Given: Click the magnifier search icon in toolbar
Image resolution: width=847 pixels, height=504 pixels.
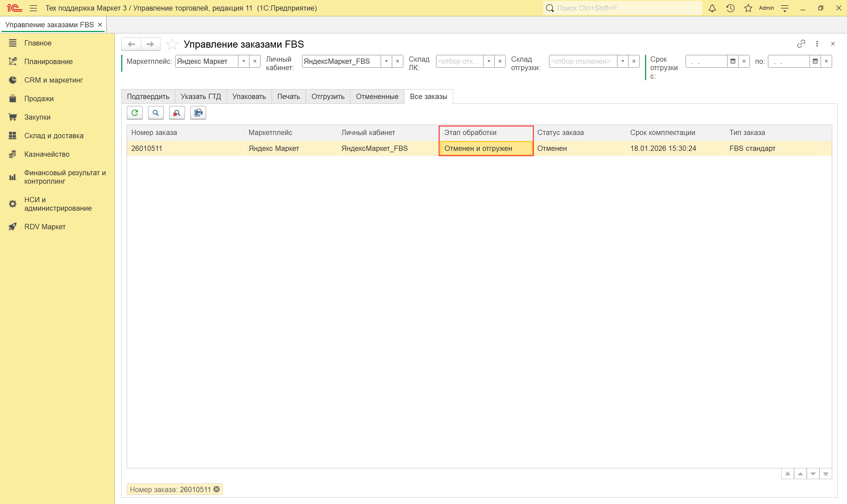Looking at the screenshot, I should click(x=156, y=113).
